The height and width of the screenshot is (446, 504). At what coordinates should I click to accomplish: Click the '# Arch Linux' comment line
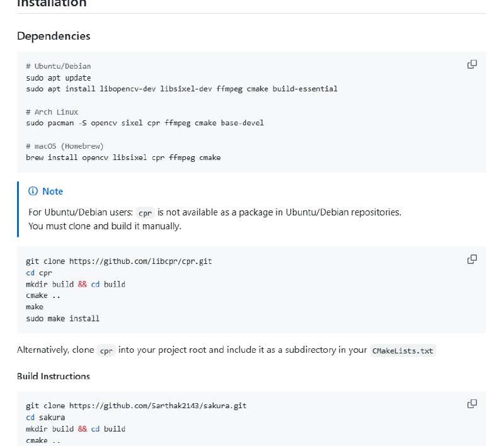(52, 111)
